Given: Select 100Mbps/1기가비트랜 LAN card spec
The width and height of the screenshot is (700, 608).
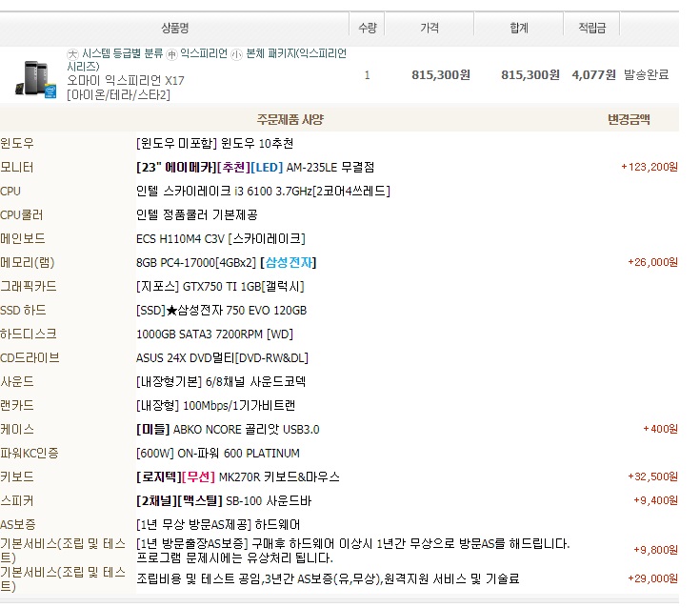Looking at the screenshot, I should pos(215,406).
